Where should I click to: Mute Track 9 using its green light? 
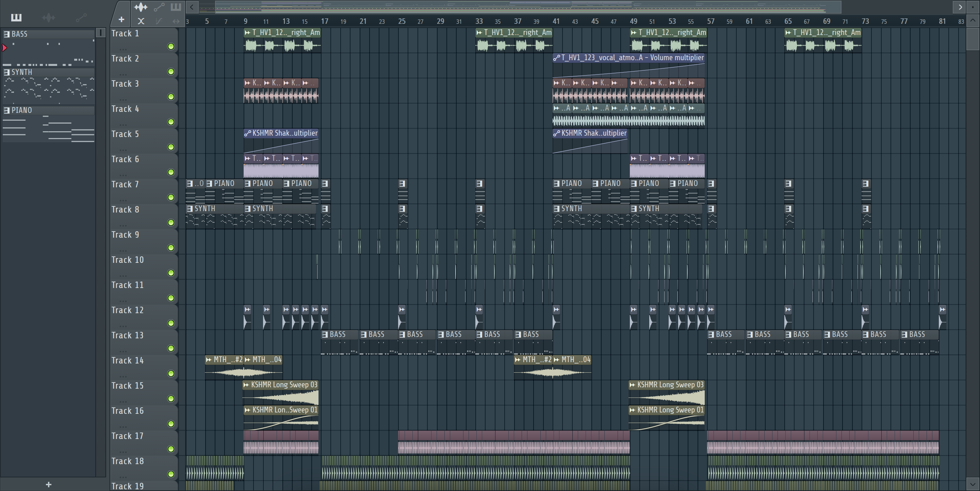(171, 248)
